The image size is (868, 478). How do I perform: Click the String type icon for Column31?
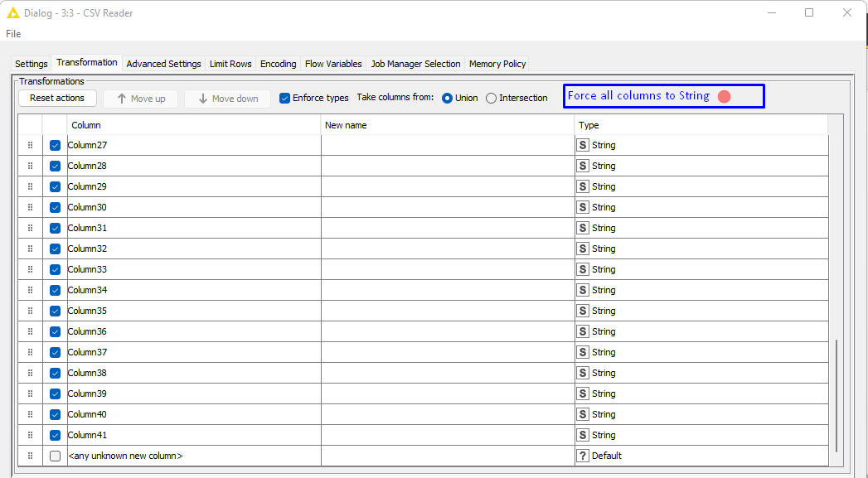point(582,228)
